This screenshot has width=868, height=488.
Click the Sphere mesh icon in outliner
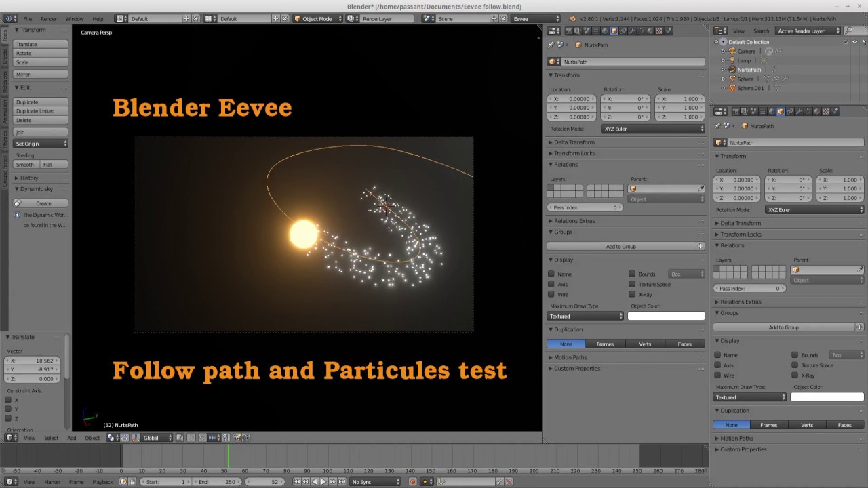(732, 79)
